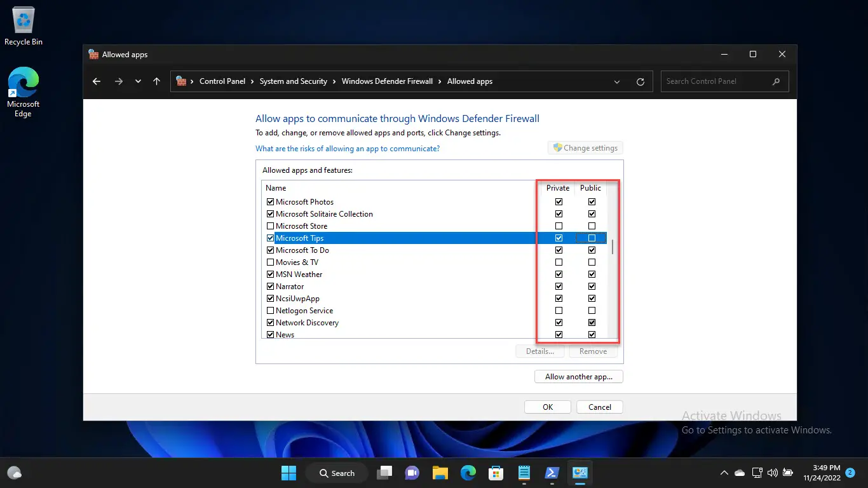
Task: Click the allowed apps list scrollbar thumb
Action: (x=613, y=247)
